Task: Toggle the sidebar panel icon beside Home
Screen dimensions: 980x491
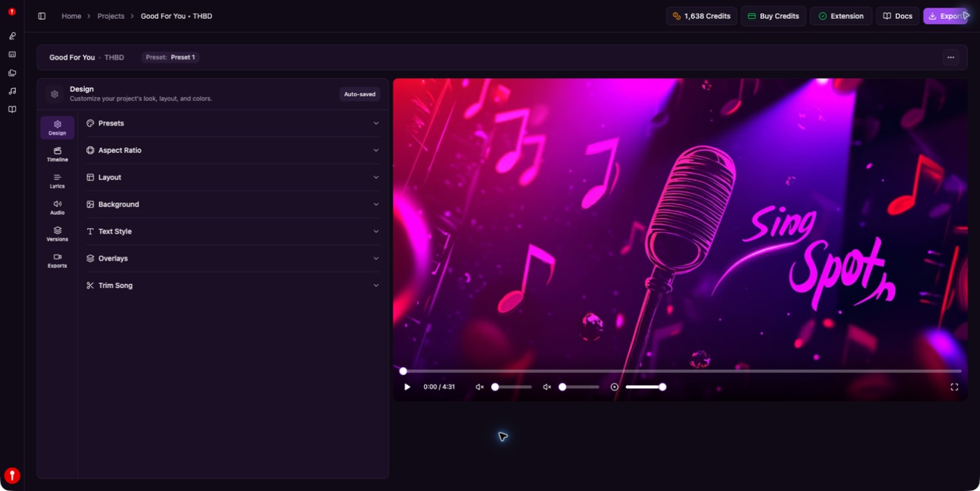Action: pyautogui.click(x=42, y=16)
